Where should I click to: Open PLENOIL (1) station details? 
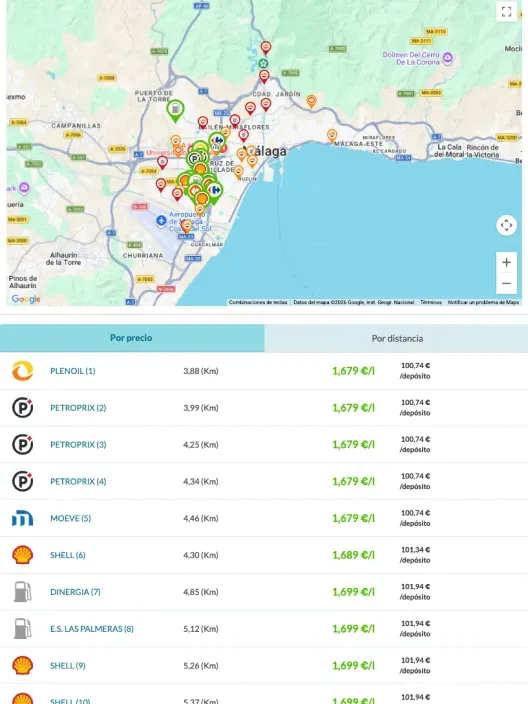pyautogui.click(x=73, y=371)
